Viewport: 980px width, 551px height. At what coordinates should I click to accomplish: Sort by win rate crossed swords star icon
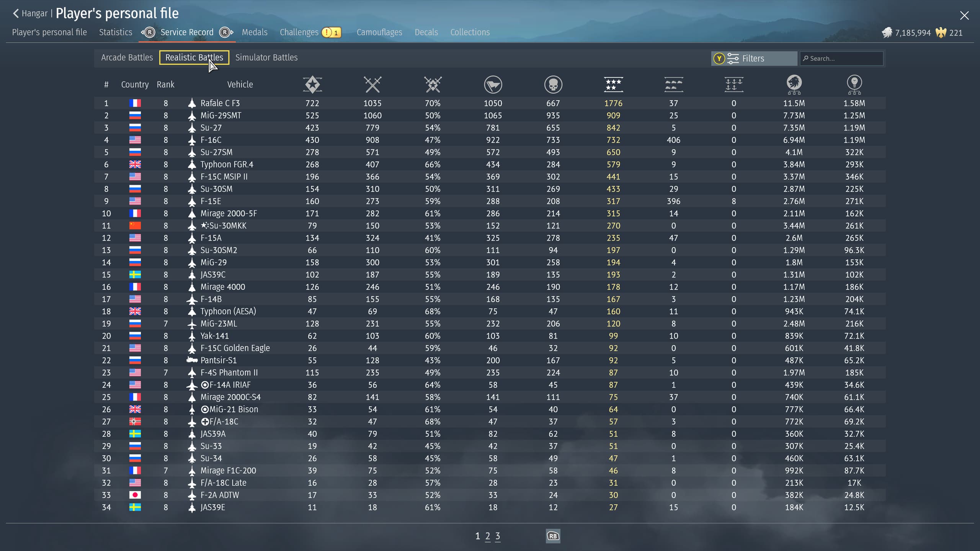pyautogui.click(x=433, y=85)
